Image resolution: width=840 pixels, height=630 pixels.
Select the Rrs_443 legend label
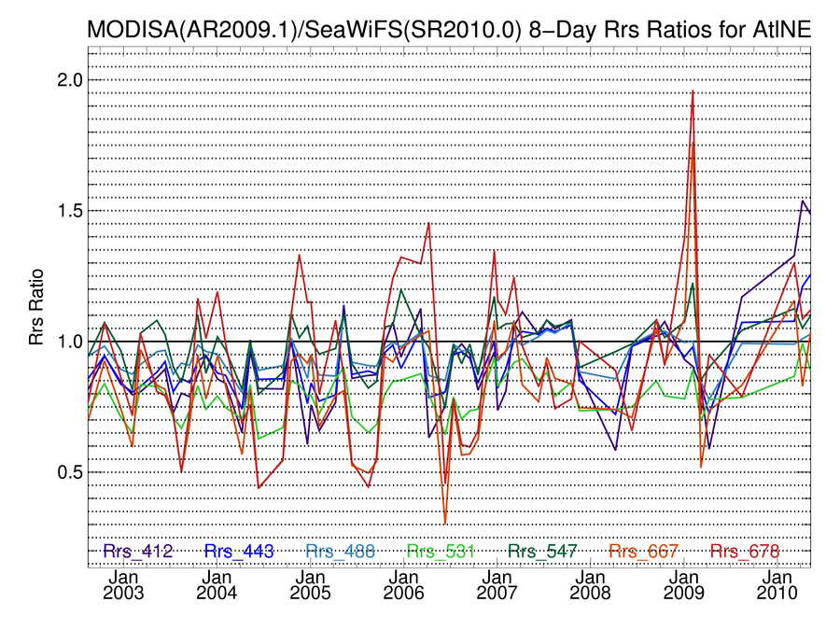[239, 551]
